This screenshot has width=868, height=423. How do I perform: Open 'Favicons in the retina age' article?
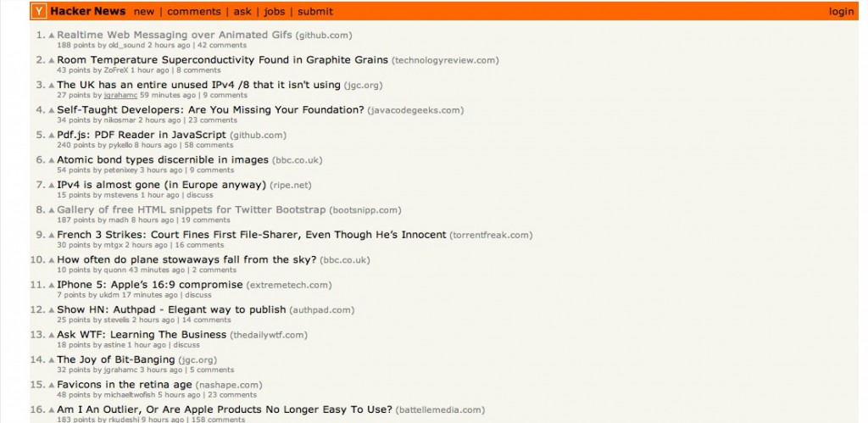point(125,384)
